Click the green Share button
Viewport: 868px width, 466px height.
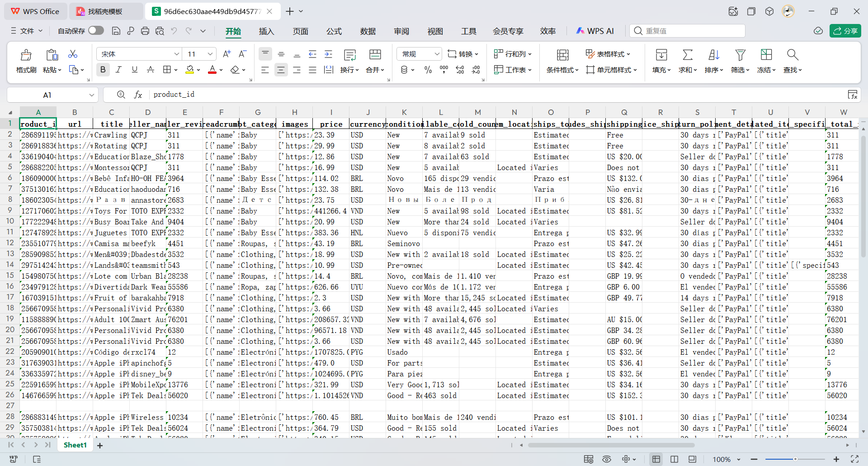tap(845, 31)
